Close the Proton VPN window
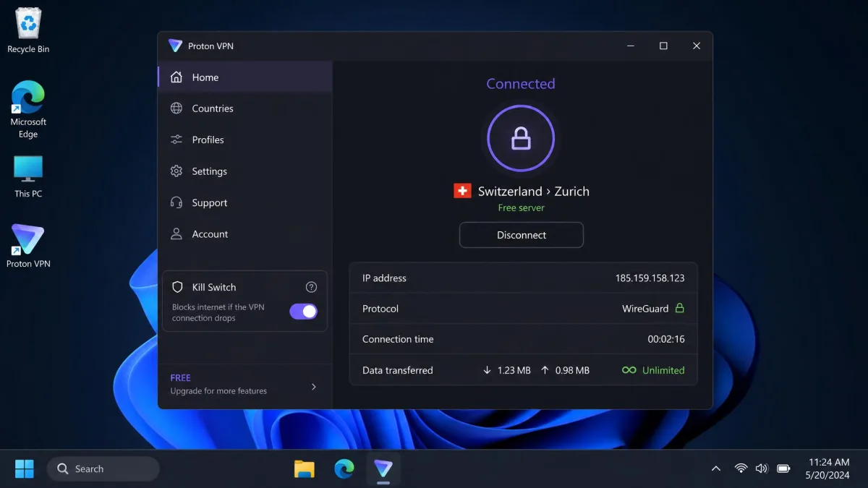This screenshot has width=868, height=488. [697, 46]
